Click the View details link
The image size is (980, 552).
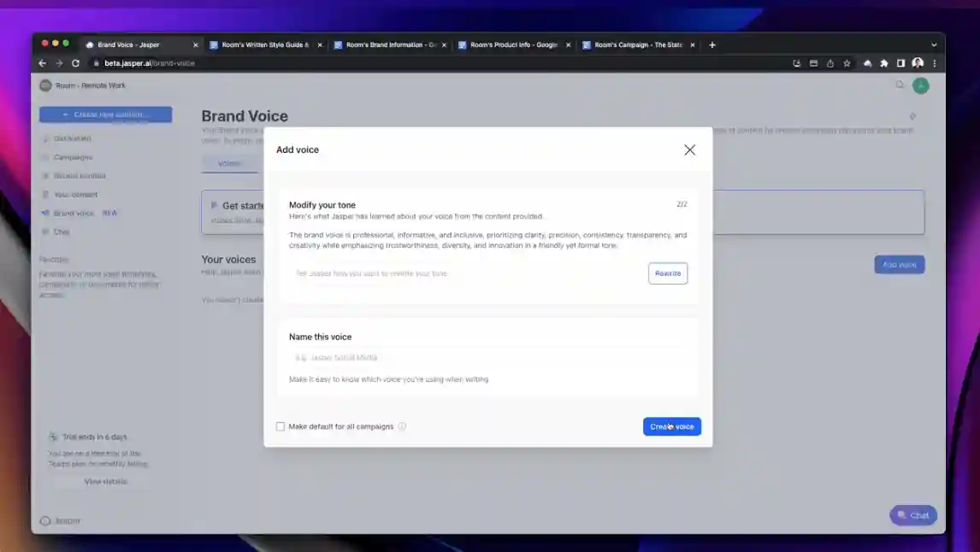coord(106,481)
